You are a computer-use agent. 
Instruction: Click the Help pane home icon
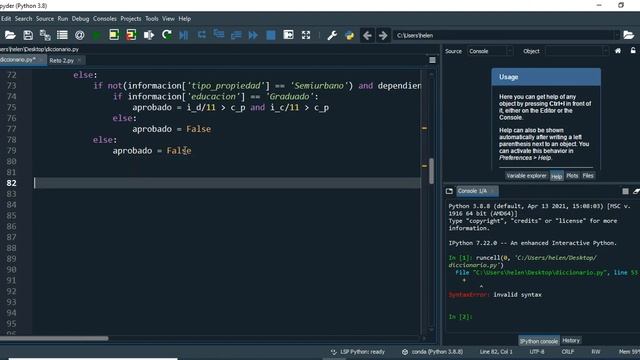tap(618, 51)
